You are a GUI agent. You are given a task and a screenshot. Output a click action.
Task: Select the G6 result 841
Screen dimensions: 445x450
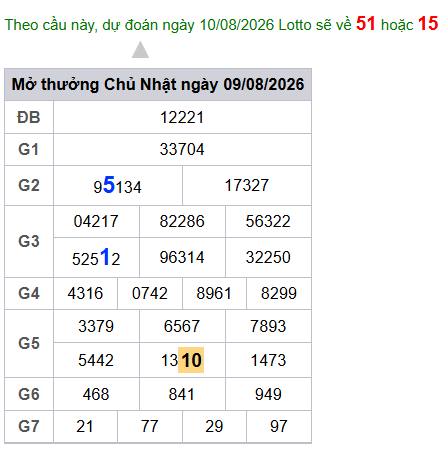(182, 394)
